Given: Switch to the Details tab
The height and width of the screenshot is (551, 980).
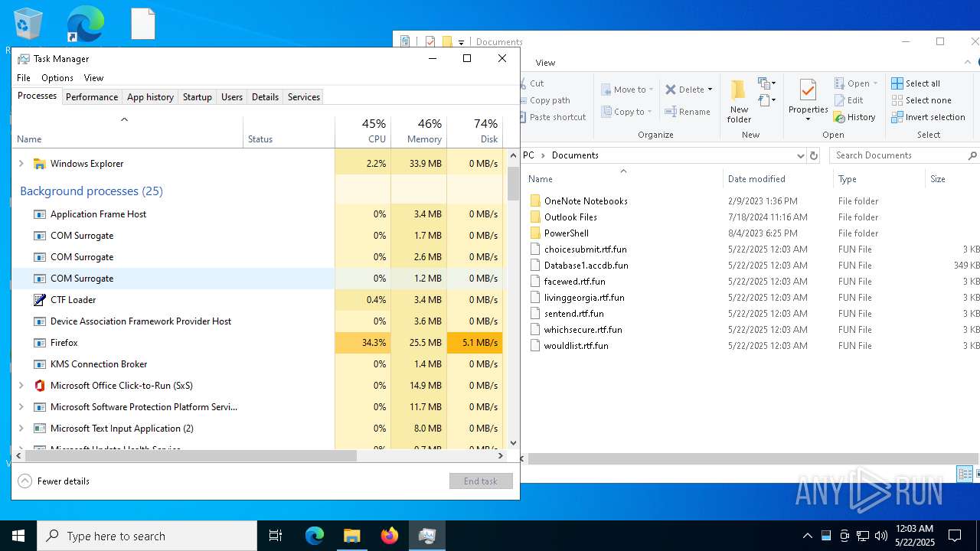Looking at the screenshot, I should coord(265,97).
